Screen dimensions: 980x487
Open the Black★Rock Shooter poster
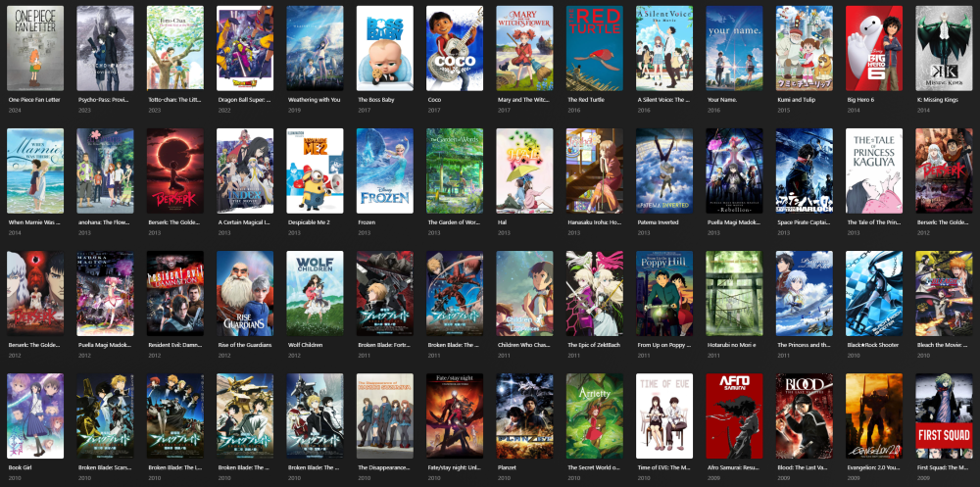click(874, 293)
